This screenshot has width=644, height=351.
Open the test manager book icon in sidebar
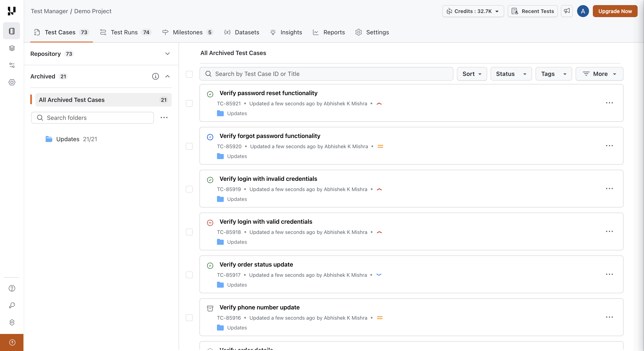12,31
